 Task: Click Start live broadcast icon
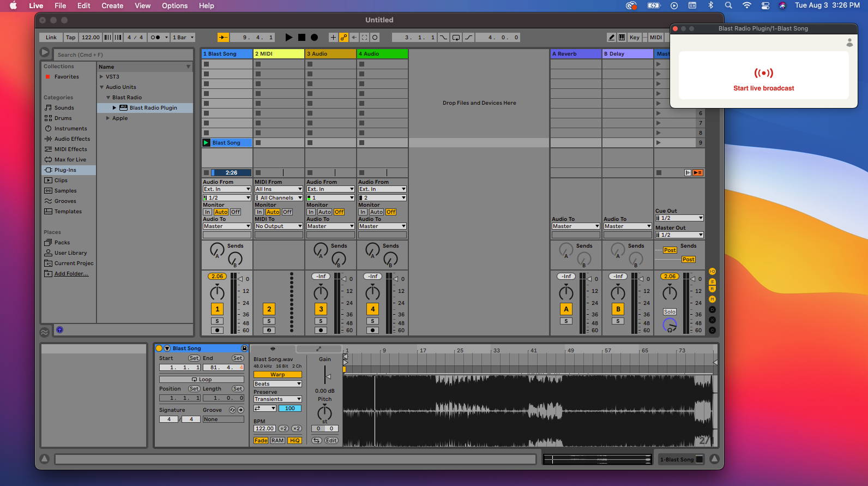point(763,73)
